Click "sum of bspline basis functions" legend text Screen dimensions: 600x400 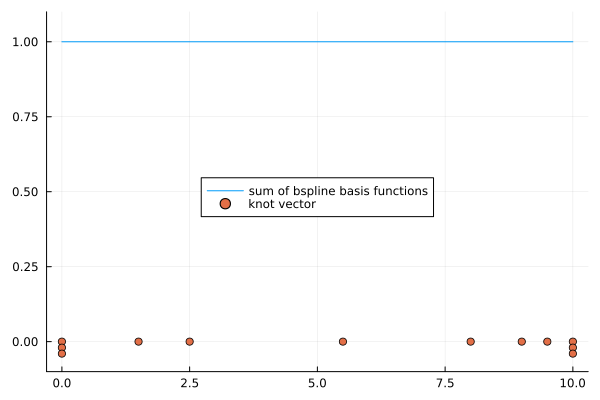pyautogui.click(x=338, y=190)
